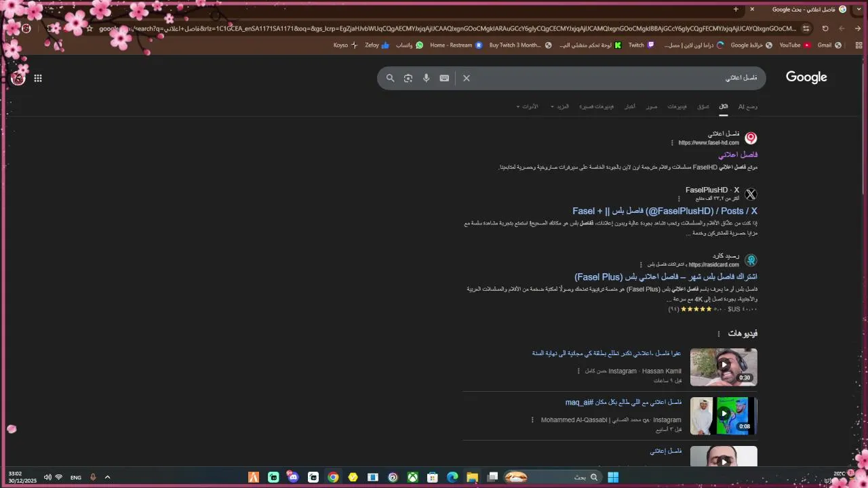Go forward using browser forward arrow
868x488 pixels.
pos(842,28)
